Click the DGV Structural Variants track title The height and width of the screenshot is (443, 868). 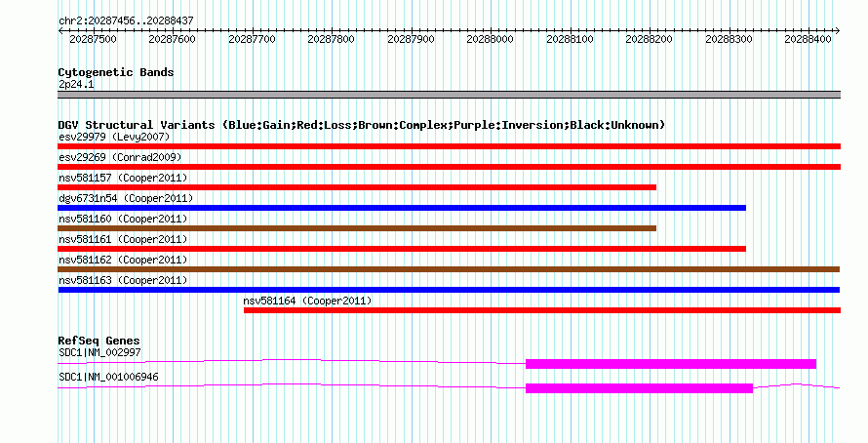coord(362,125)
